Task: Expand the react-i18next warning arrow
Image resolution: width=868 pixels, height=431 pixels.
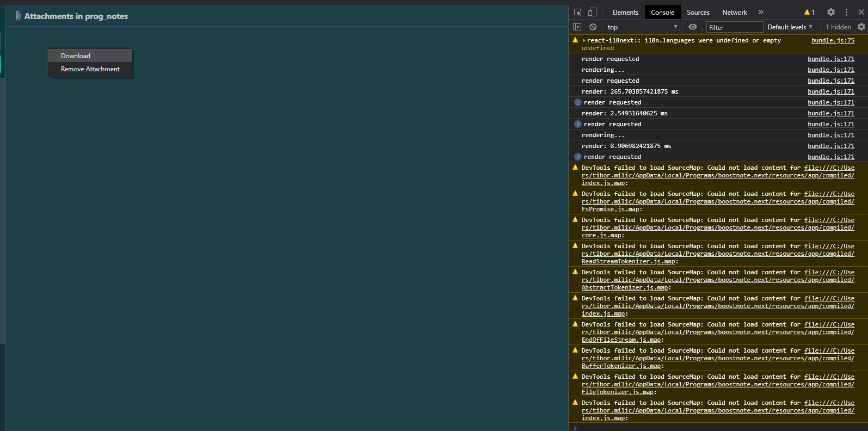Action: click(x=584, y=41)
